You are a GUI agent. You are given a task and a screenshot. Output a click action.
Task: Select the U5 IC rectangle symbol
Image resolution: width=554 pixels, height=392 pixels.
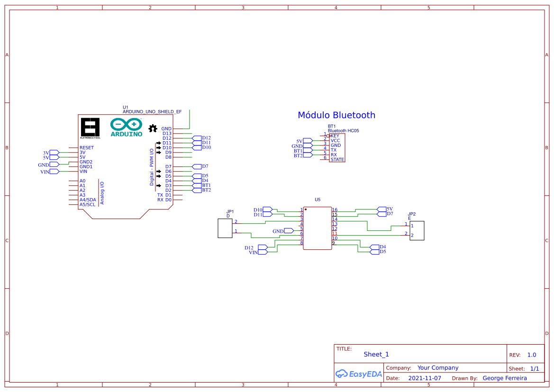click(317, 228)
